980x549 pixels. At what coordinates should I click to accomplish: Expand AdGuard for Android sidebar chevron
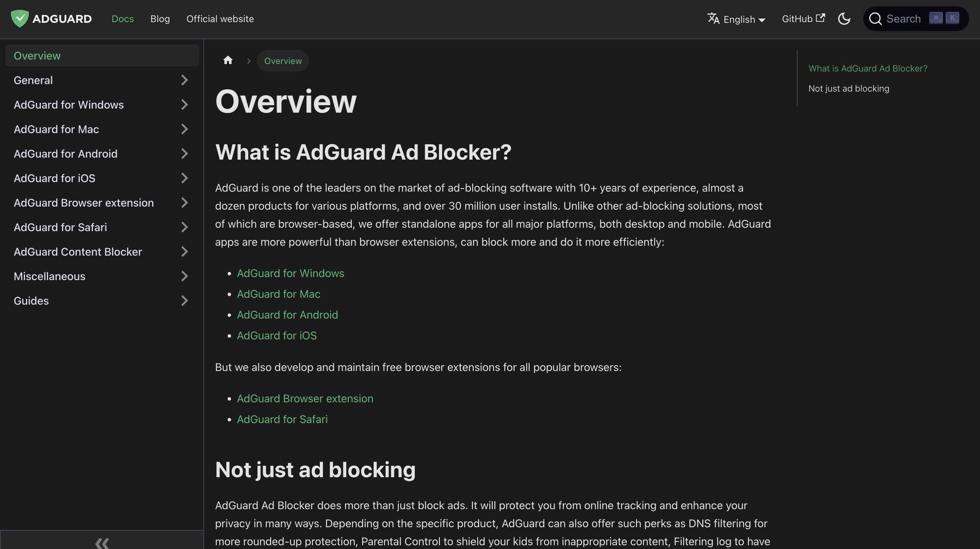(x=184, y=154)
